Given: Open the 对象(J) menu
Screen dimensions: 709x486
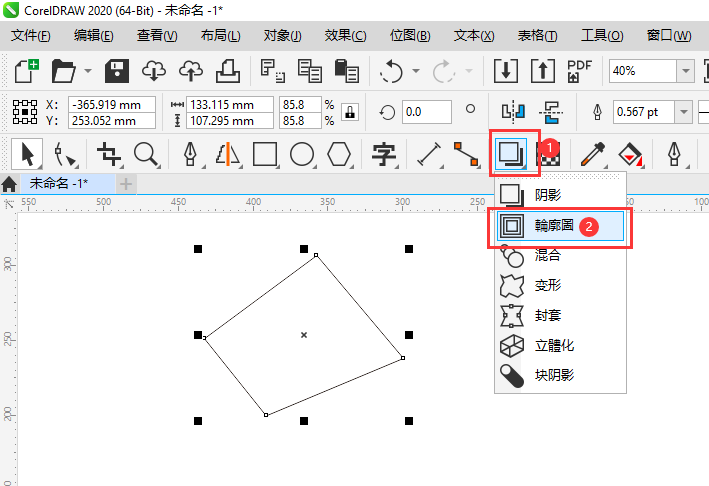Looking at the screenshot, I should point(283,35).
